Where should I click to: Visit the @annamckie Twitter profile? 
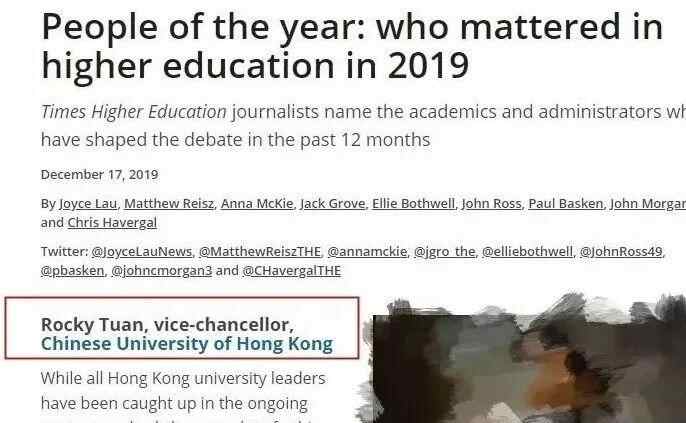[365, 251]
